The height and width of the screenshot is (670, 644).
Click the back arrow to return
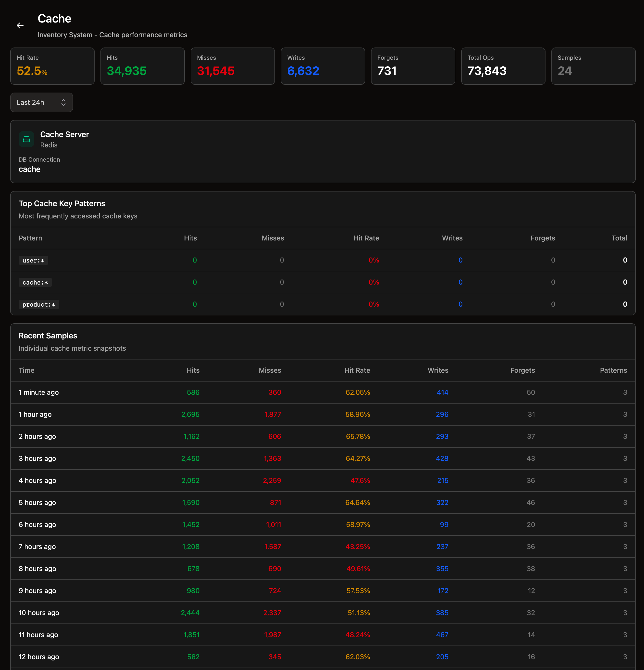(x=20, y=25)
